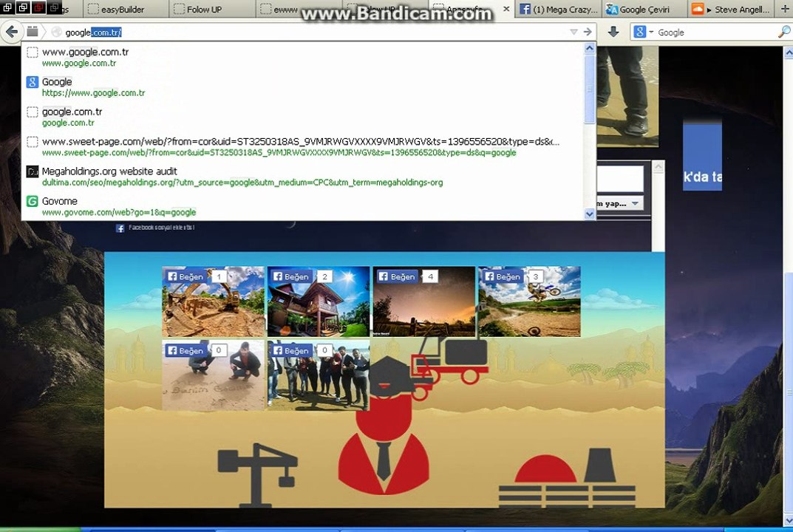
Task: Click the suggestion list scrollbar thumb
Action: (589, 89)
